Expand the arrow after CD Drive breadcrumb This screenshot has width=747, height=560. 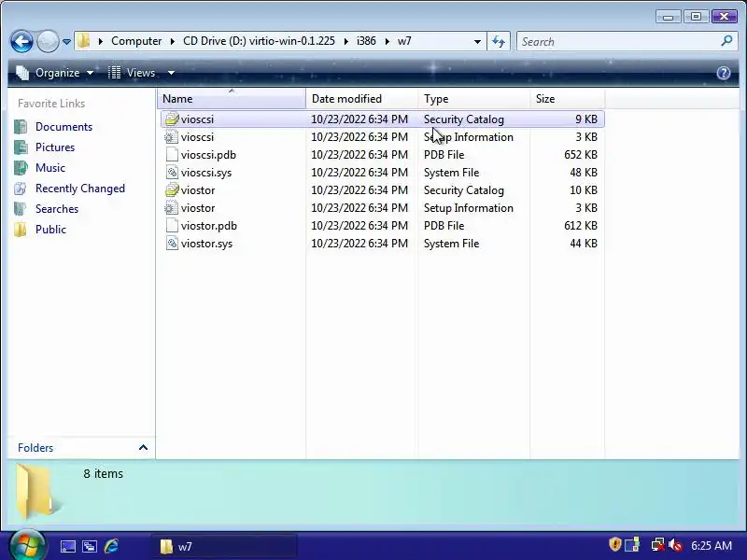click(x=345, y=41)
